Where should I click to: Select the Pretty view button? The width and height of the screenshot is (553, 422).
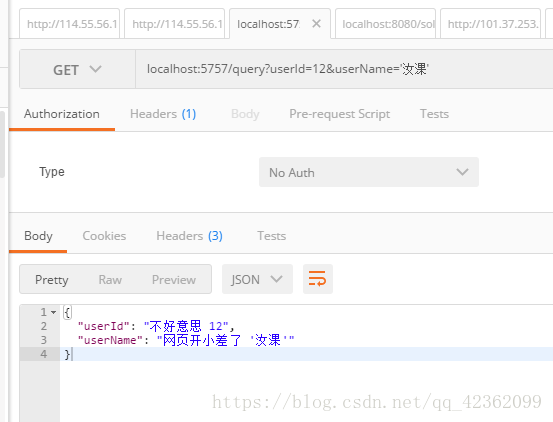click(x=51, y=279)
